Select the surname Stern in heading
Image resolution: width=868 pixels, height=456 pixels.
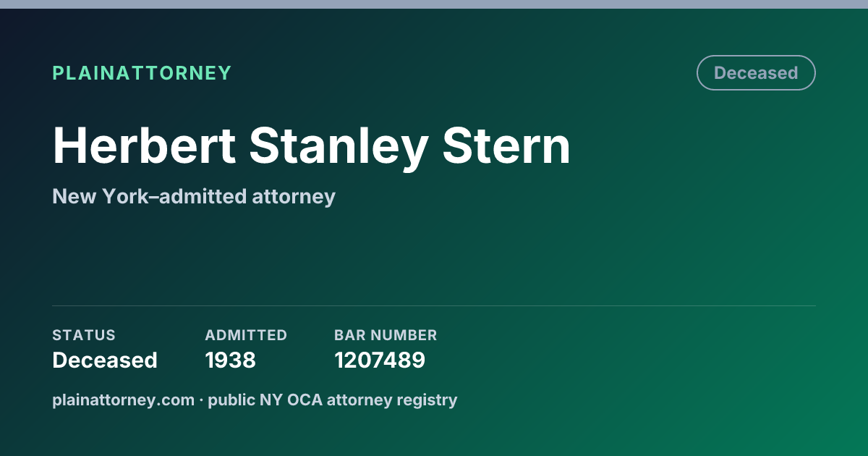506,145
